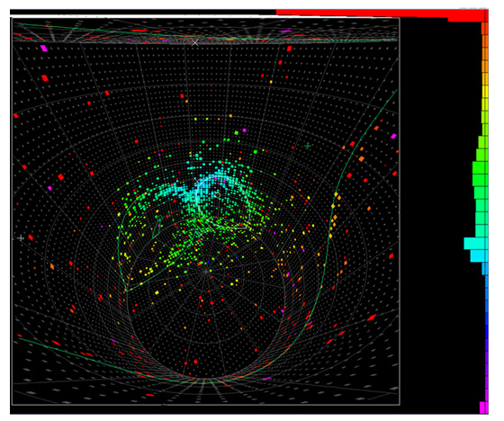Click the white X marker at top edge
The width and height of the screenshot is (504, 421).
point(195,42)
